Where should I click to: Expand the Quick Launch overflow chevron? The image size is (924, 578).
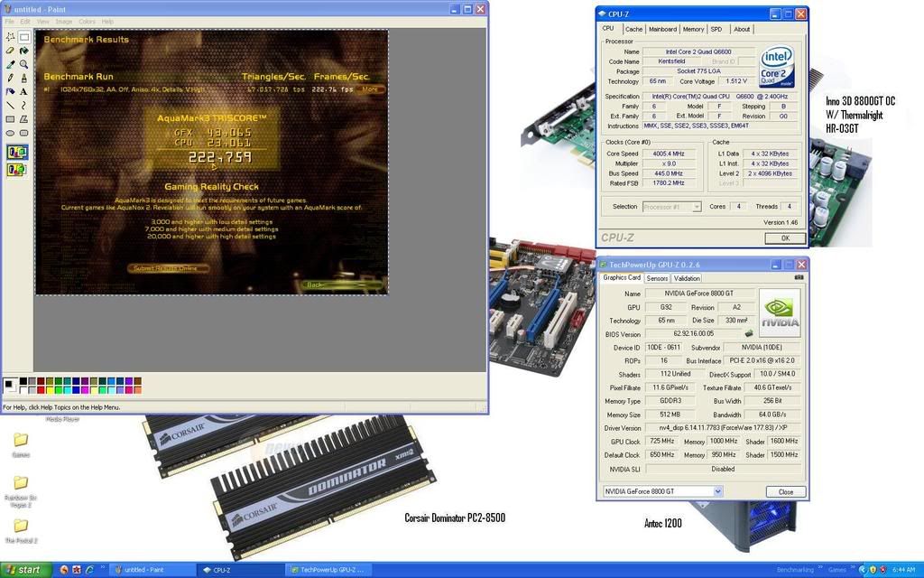pos(103,569)
